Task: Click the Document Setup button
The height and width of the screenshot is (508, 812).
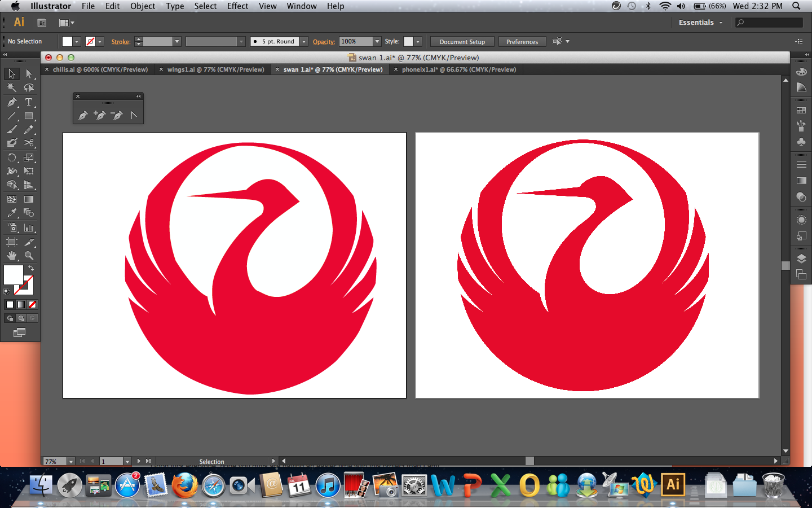Action: [x=462, y=41]
